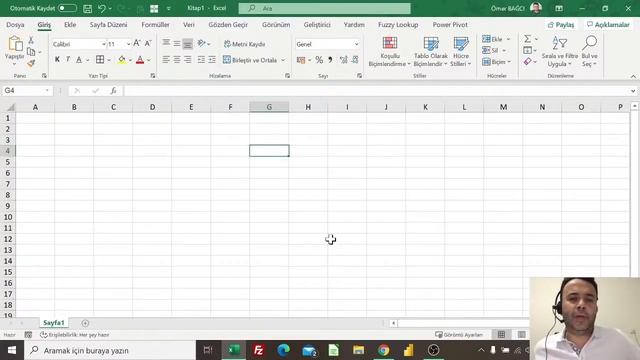Click the Fill down icon
The image size is (640, 360).
pyautogui.click(x=528, y=50)
